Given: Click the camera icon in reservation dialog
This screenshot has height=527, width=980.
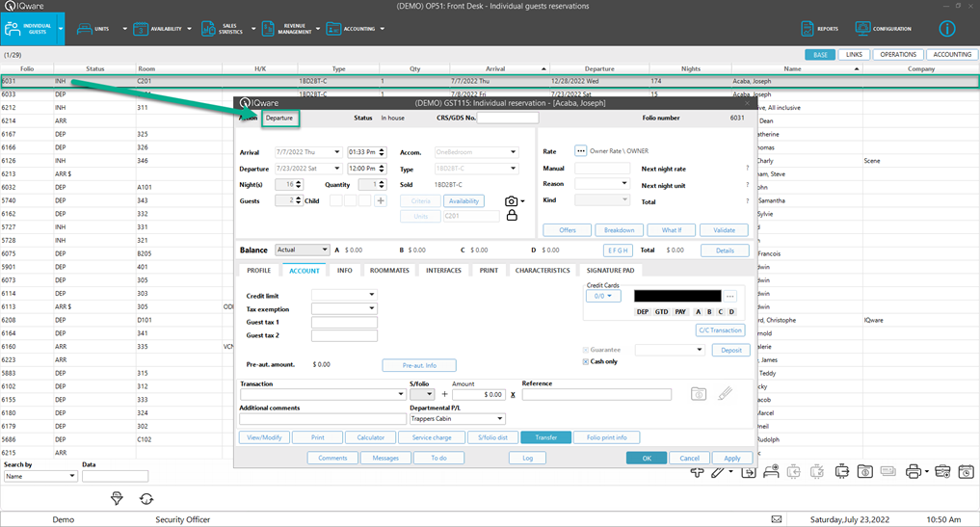Looking at the screenshot, I should point(512,201).
